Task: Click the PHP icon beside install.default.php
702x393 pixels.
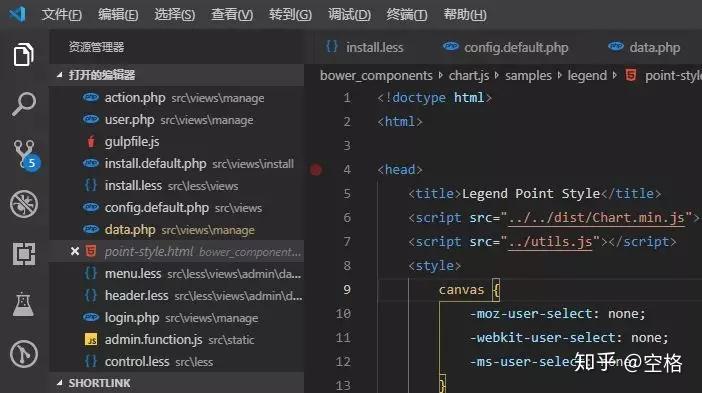Action: click(91, 163)
